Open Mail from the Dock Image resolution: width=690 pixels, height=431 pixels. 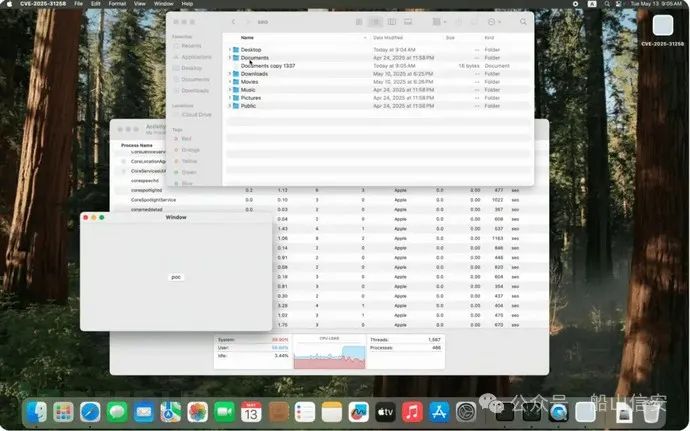point(144,412)
